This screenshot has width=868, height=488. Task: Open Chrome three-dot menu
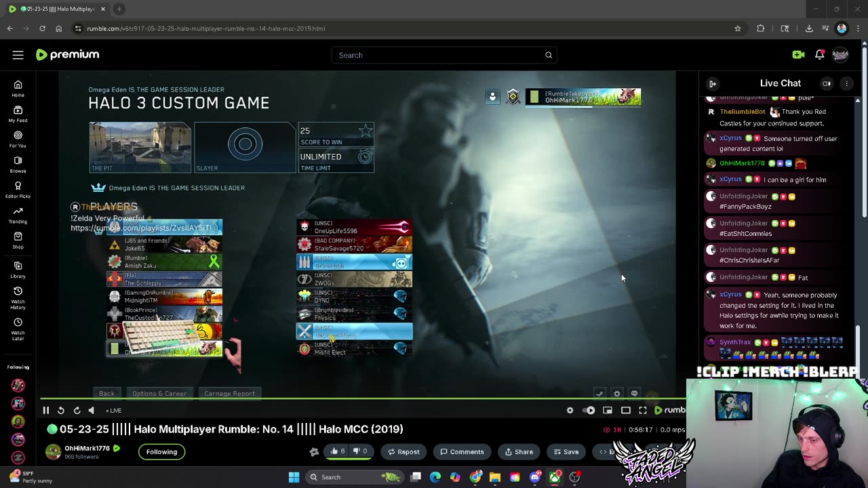[x=858, y=28]
